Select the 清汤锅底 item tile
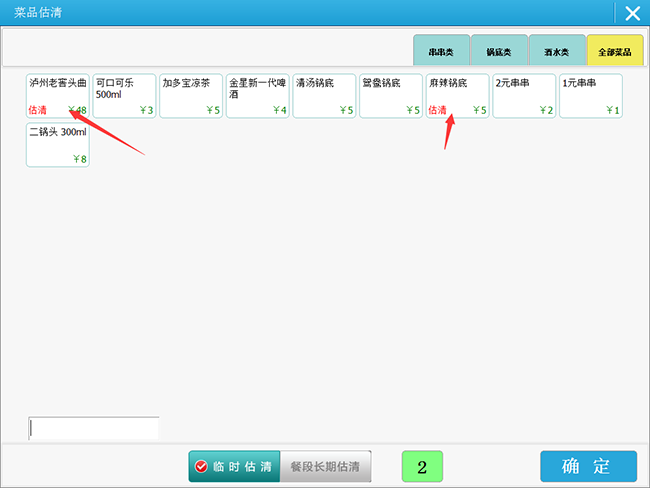 click(324, 96)
